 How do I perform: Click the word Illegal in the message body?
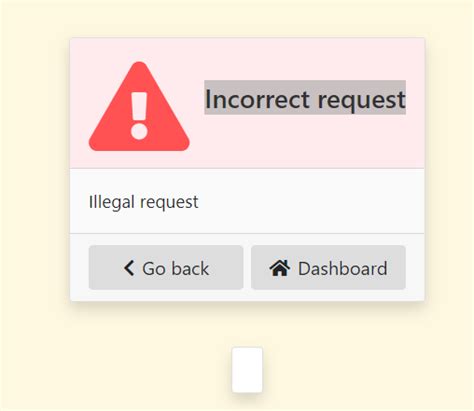[112, 202]
